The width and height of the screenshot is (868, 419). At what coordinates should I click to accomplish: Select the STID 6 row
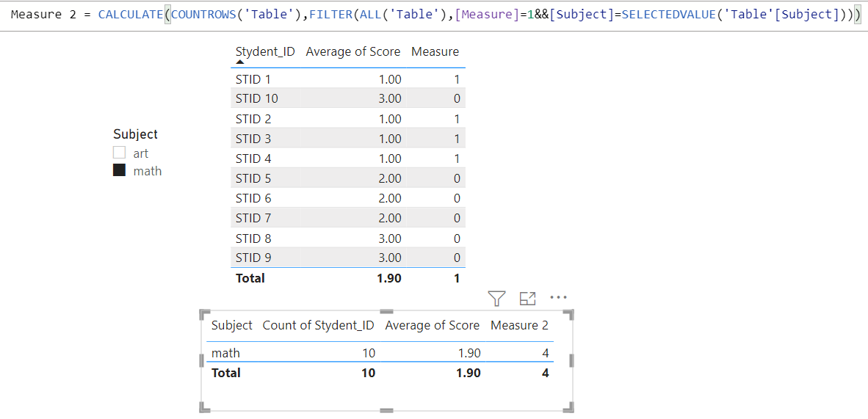348,199
